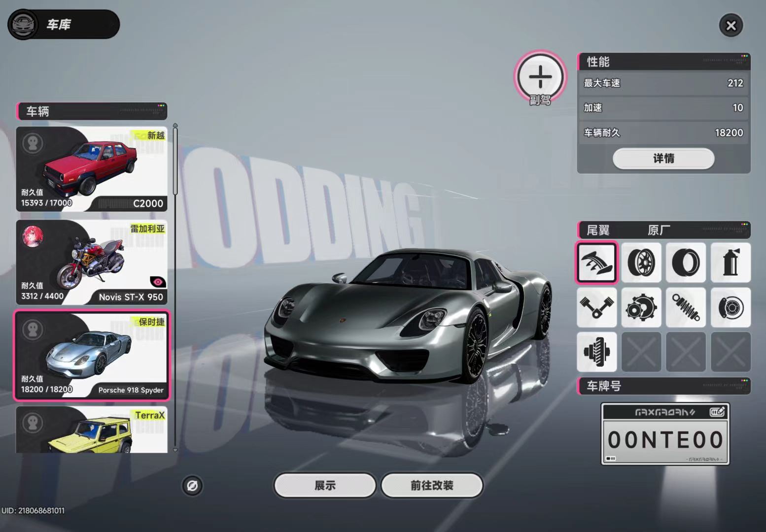
Task: Select the spoiler (尾翼) part icon
Action: point(596,263)
